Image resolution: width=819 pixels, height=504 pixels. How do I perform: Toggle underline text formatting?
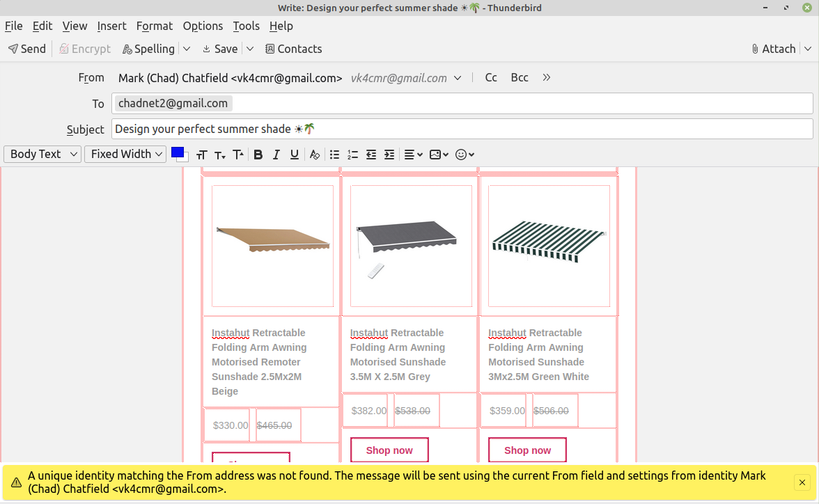coord(295,155)
